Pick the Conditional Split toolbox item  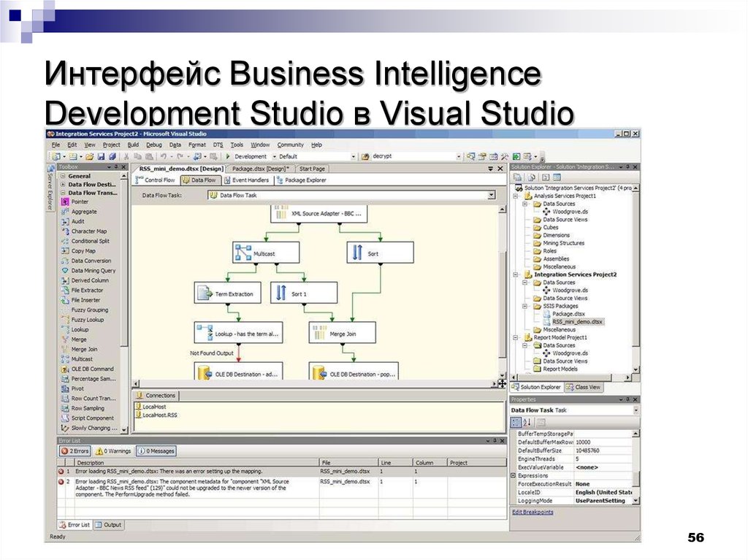(x=90, y=241)
